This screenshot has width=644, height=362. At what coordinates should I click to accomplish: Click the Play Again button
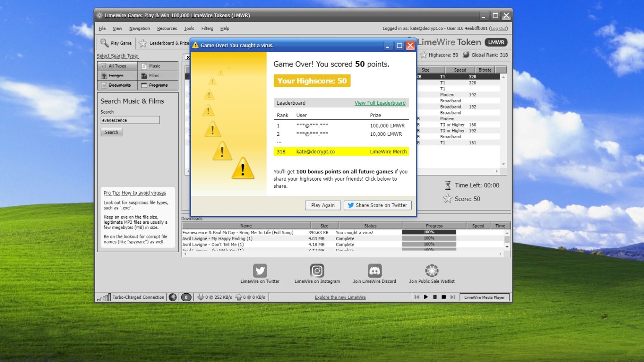322,205
